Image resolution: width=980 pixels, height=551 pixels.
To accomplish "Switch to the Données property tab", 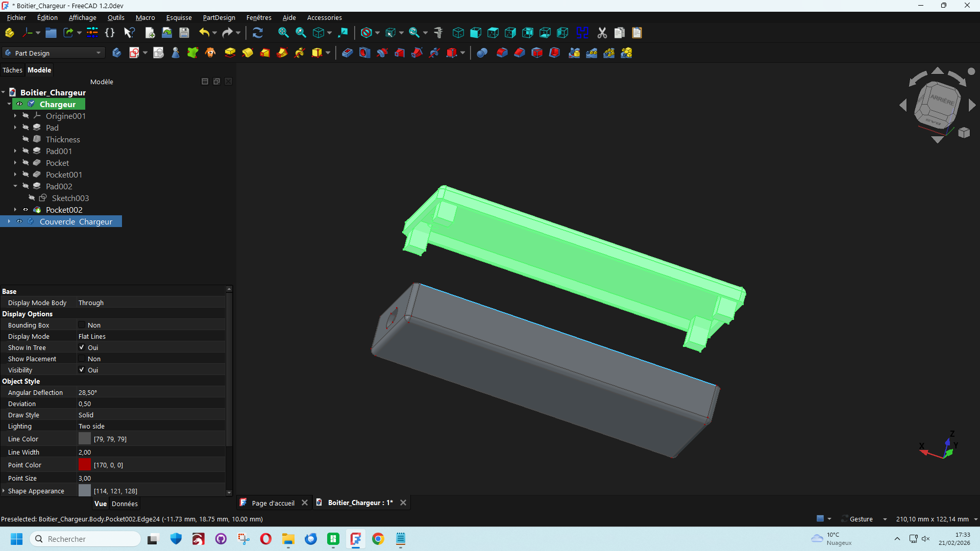I will tap(125, 504).
